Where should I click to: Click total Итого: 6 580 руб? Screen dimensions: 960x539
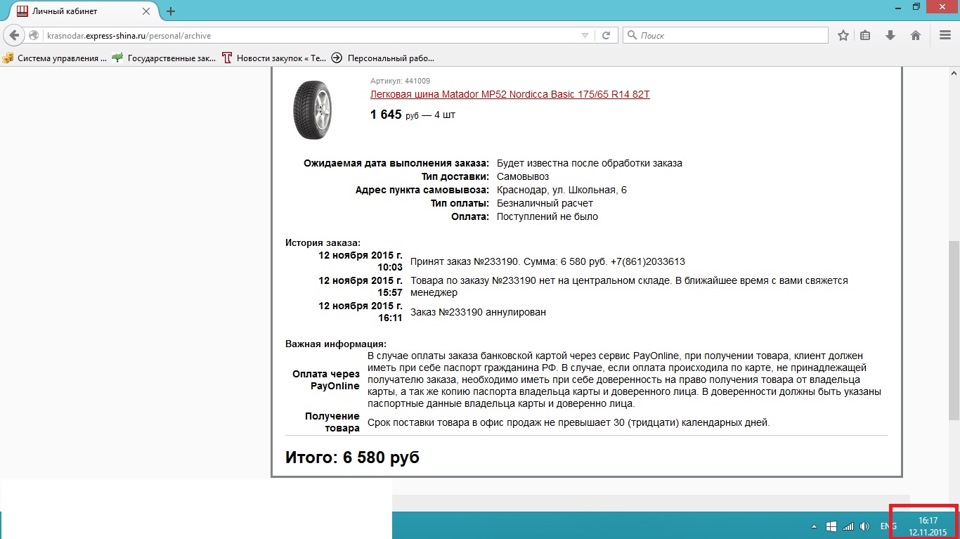tap(352, 458)
